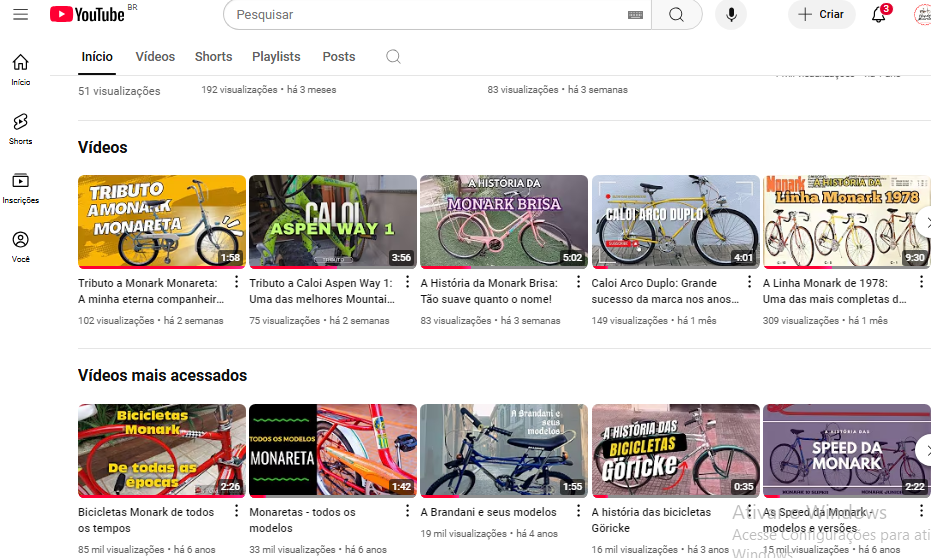Open the notifications bell

[x=879, y=14]
